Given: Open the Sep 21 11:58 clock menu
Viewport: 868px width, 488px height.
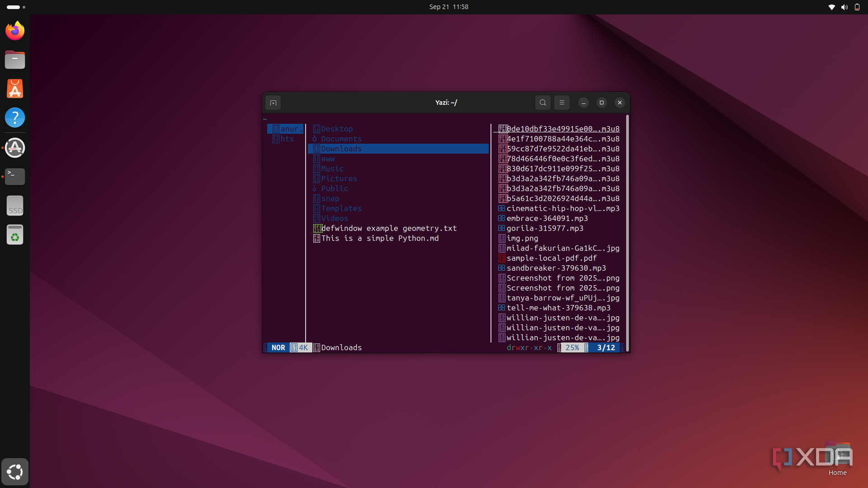Looking at the screenshot, I should [448, 7].
